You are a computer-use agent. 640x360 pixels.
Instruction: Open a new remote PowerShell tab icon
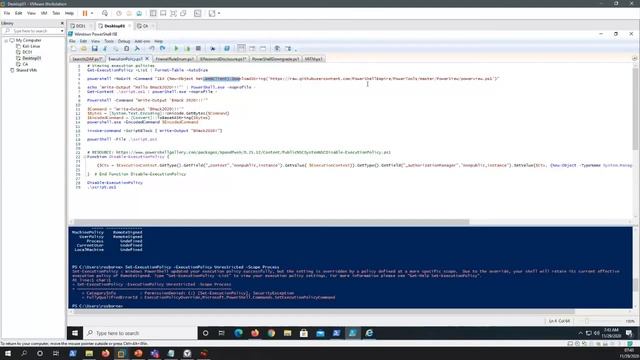(213, 49)
